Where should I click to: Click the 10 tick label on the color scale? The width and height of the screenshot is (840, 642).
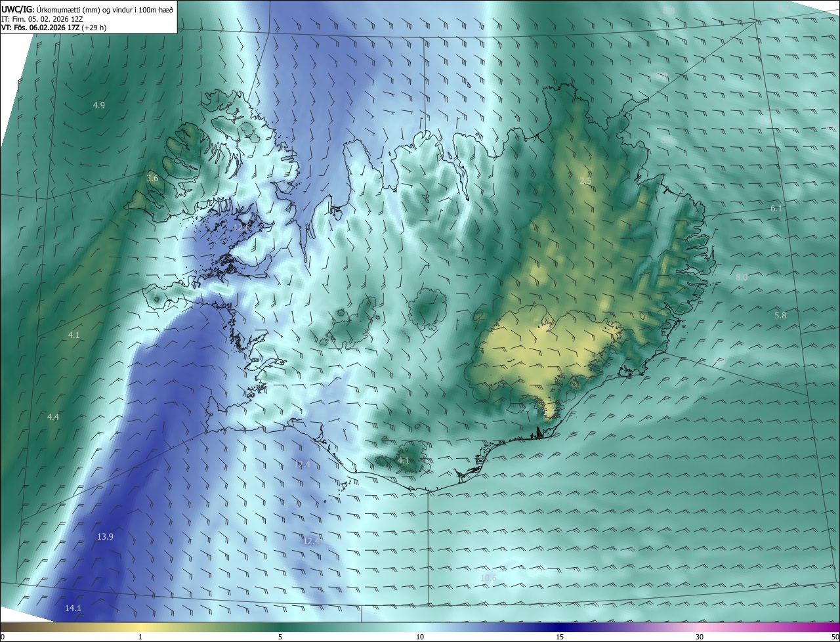click(420, 637)
